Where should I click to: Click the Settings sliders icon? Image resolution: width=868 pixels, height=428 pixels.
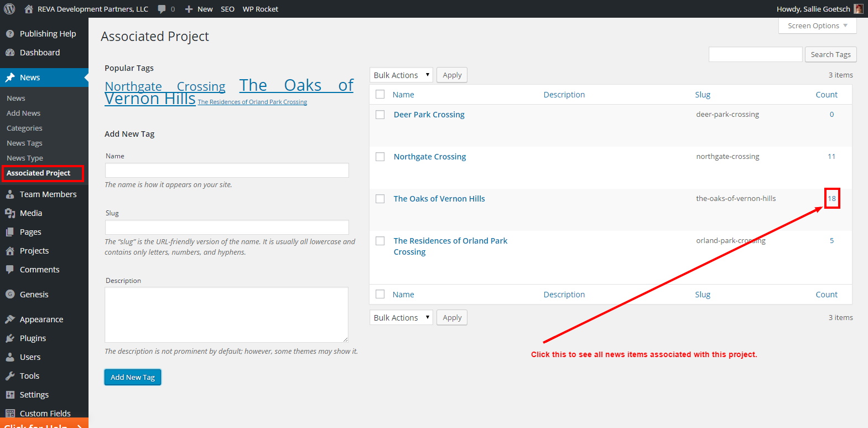point(10,395)
